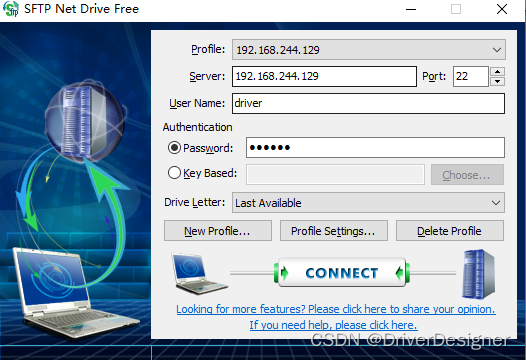The height and width of the screenshot is (360, 526).
Task: Click the New Profile button
Action: 218,231
